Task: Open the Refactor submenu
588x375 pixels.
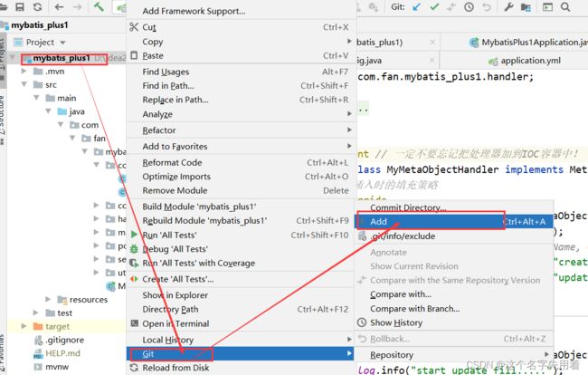Action: tap(242, 130)
